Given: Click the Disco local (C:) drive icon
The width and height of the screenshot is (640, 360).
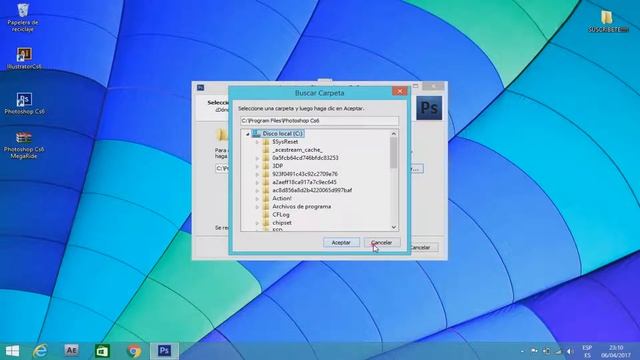Looking at the screenshot, I should (x=256, y=133).
